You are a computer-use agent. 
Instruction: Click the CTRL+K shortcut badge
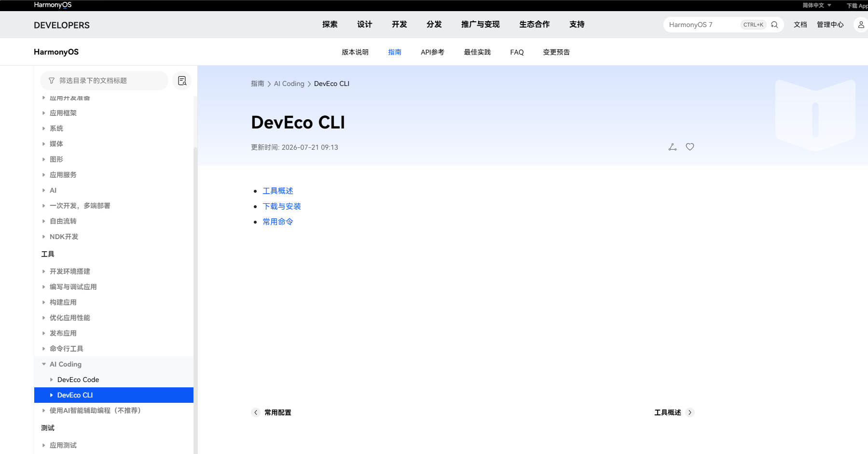tap(753, 25)
